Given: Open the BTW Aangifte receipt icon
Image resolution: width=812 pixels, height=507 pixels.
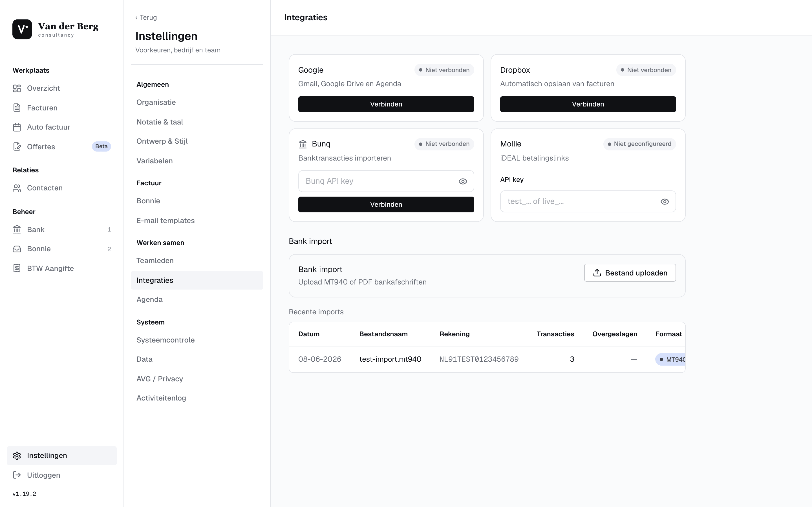Looking at the screenshot, I should 17,268.
